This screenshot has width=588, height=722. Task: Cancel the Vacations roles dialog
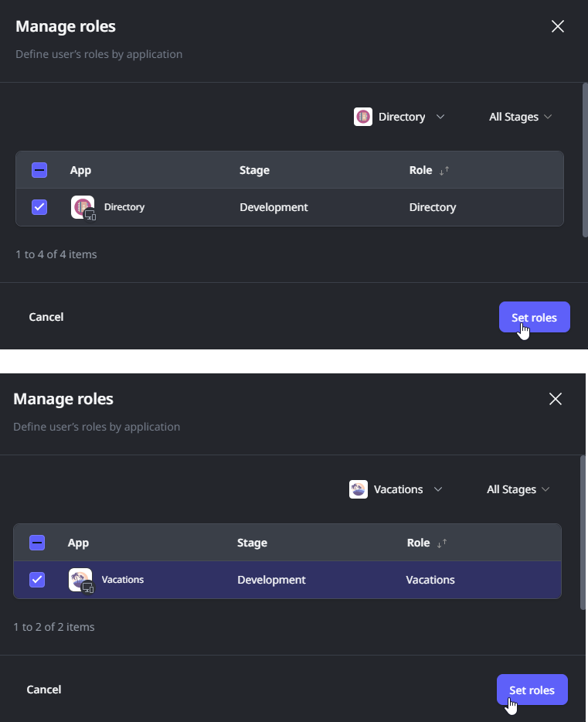[x=44, y=690]
